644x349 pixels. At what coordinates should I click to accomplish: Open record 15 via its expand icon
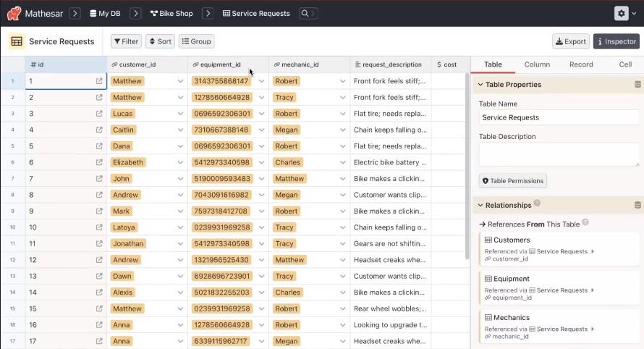coord(99,308)
